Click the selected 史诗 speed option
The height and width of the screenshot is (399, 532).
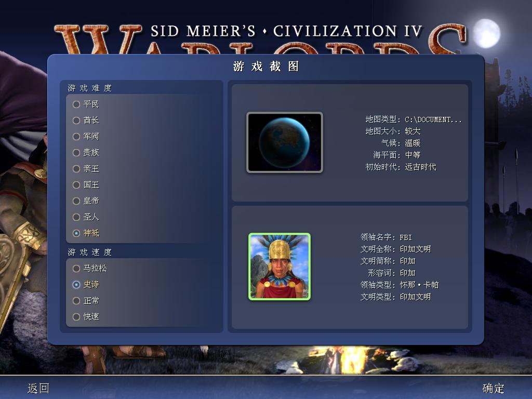click(x=86, y=284)
